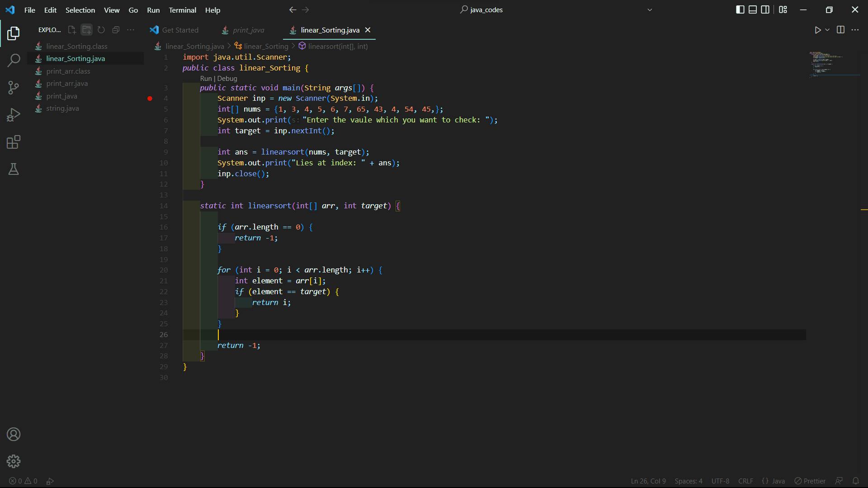
Task: Open the Edit menu
Action: coord(50,10)
